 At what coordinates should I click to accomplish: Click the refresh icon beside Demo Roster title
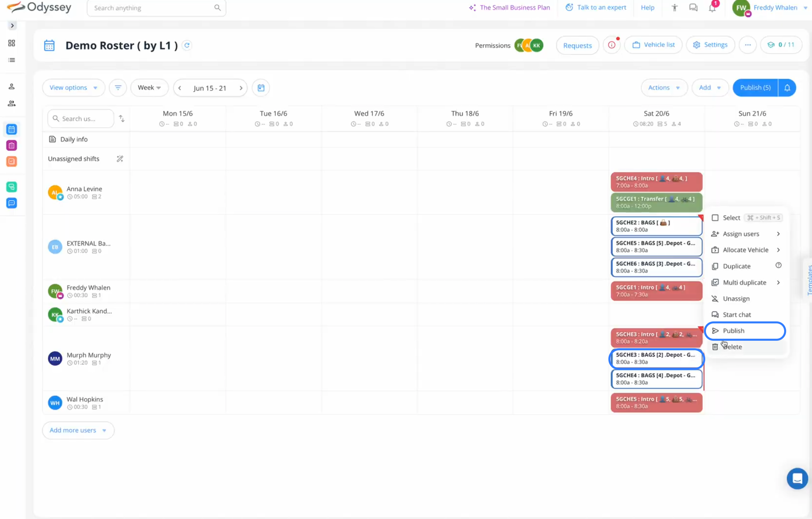tap(187, 45)
